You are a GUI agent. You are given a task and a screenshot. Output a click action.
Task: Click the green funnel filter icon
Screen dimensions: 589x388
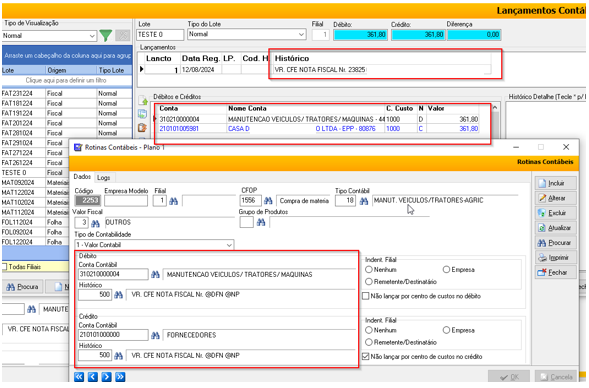pyautogui.click(x=106, y=36)
